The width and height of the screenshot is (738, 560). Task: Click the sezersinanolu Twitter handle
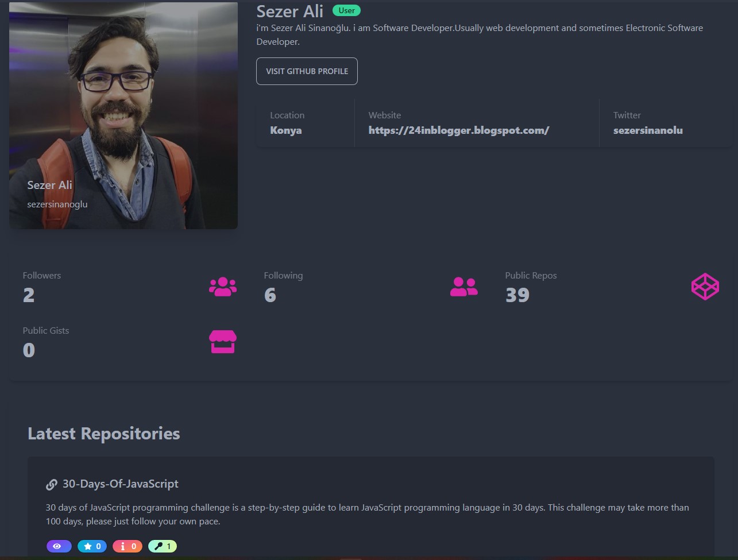[648, 130]
